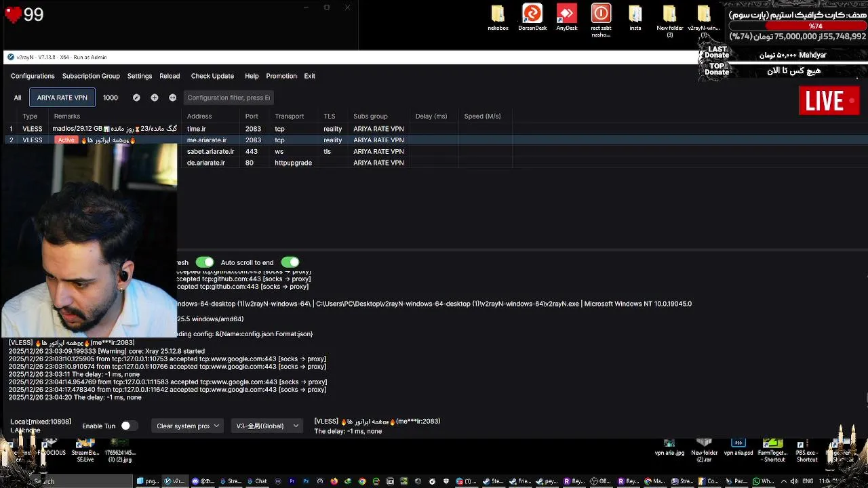Select server row time.ir

tap(434, 129)
